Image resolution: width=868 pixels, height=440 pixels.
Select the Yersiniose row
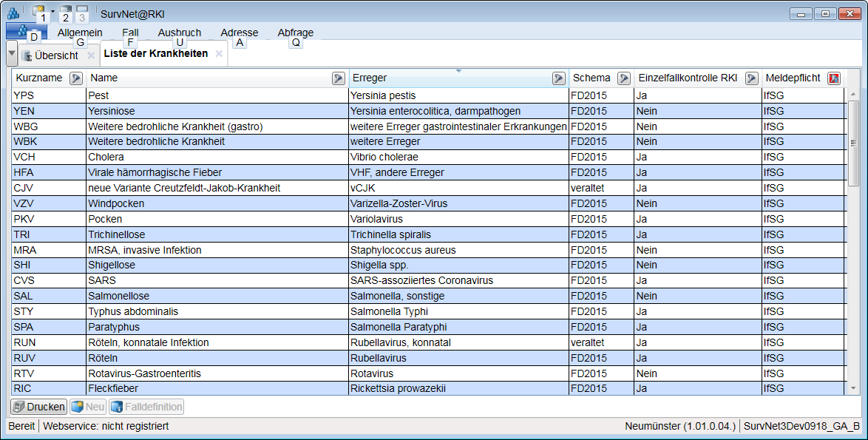[428, 111]
